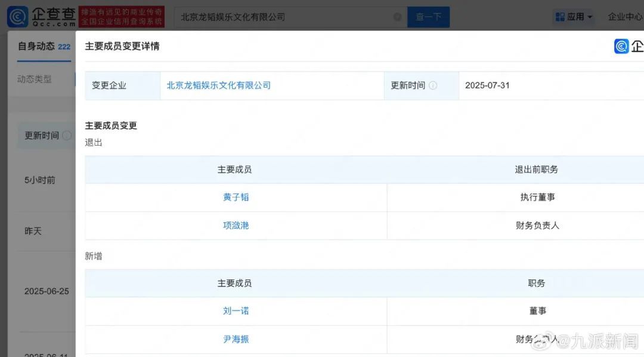Switch to the 自身动态 tab
The height and width of the screenshot is (357, 644).
(x=36, y=46)
